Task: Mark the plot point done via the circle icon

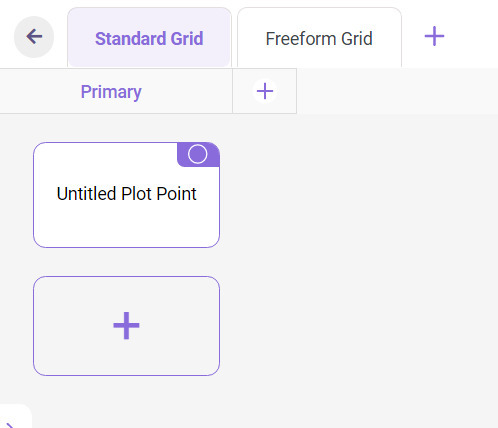Action: click(x=198, y=154)
